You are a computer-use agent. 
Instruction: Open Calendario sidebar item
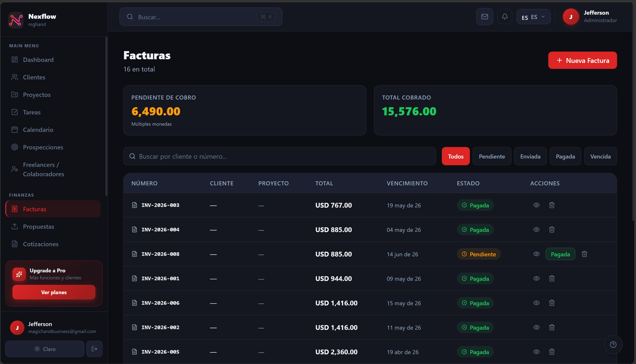(53, 130)
